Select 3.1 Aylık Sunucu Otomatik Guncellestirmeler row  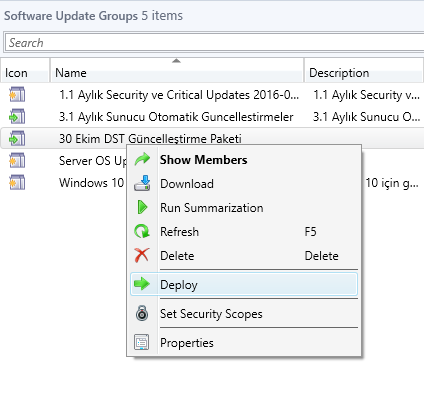click(212, 117)
